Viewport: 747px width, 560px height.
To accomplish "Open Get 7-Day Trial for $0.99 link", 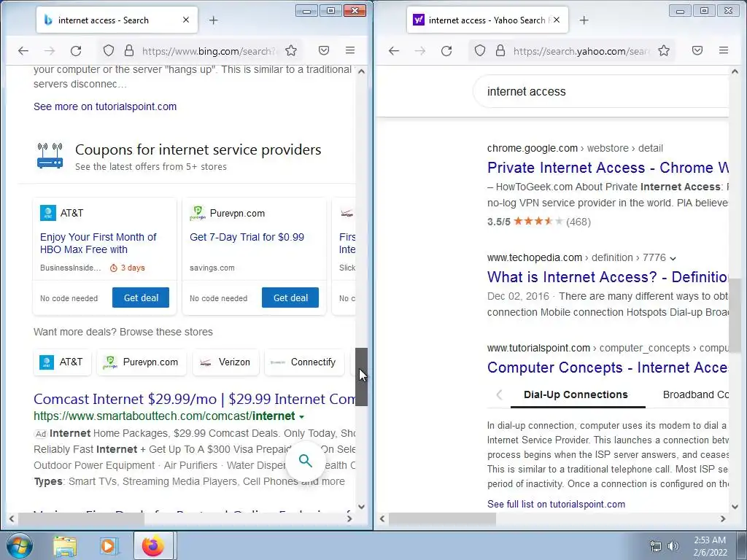I will (x=247, y=237).
